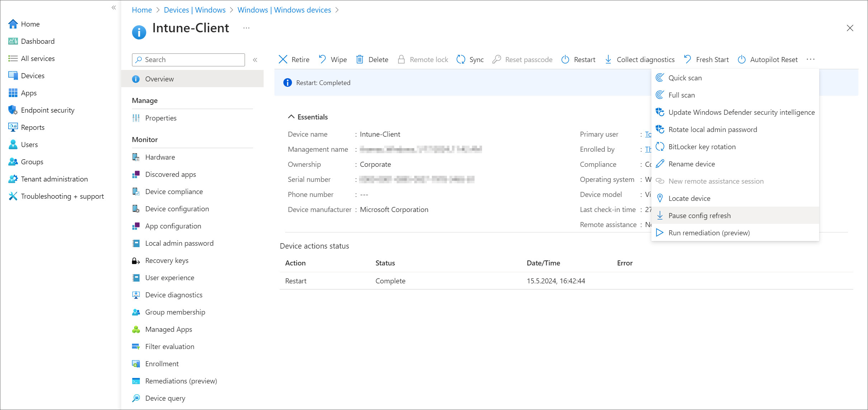The height and width of the screenshot is (410, 868).
Task: Choose Update Windows Defender security intelligence
Action: tap(735, 112)
